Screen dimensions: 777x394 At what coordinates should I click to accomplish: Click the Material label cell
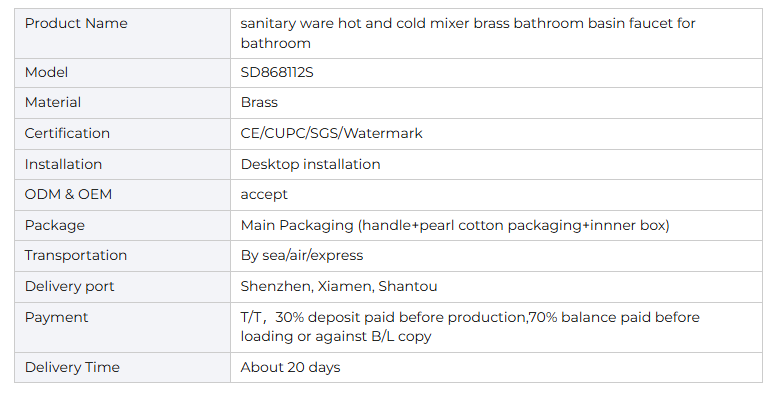[122, 103]
